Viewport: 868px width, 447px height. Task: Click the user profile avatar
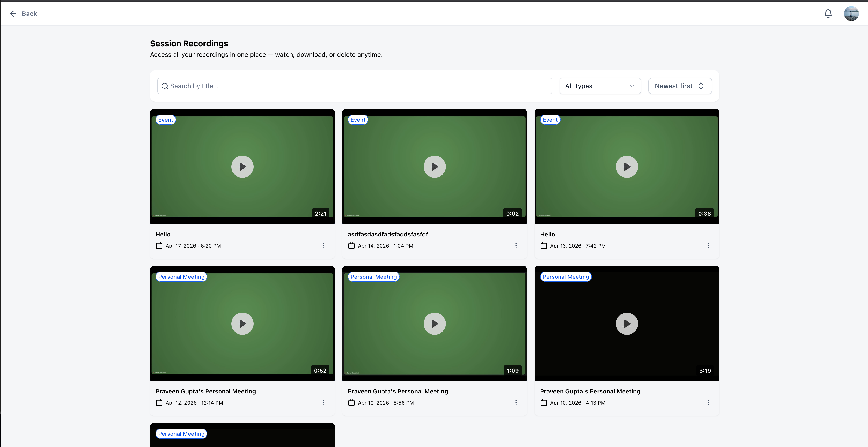point(851,13)
